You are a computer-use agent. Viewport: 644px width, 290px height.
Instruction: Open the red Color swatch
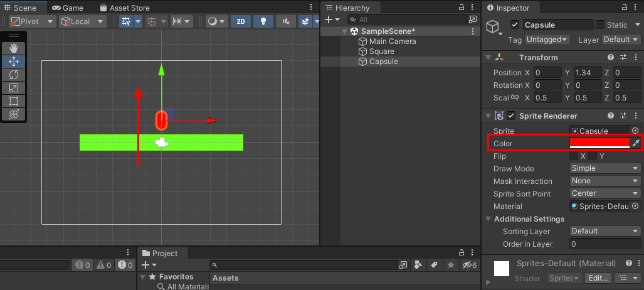[x=599, y=144]
